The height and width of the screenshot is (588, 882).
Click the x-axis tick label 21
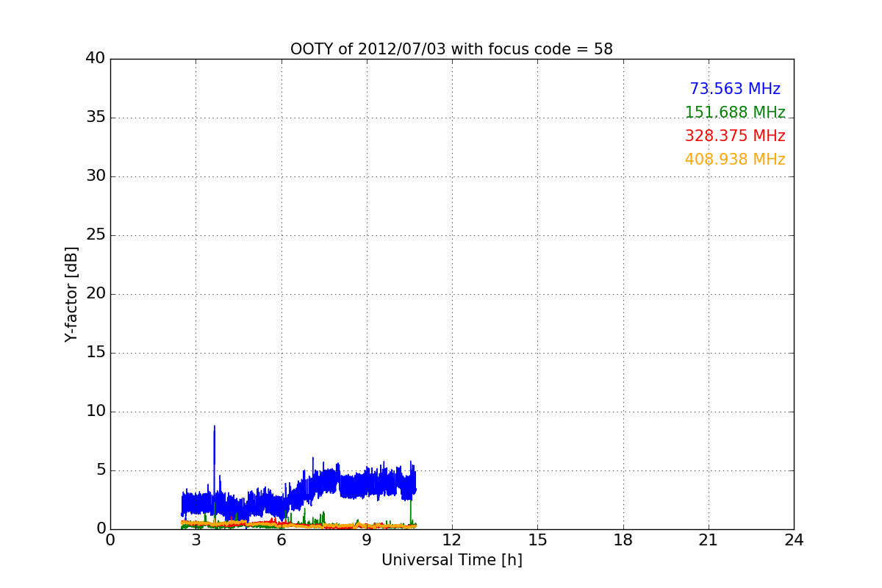(709, 540)
